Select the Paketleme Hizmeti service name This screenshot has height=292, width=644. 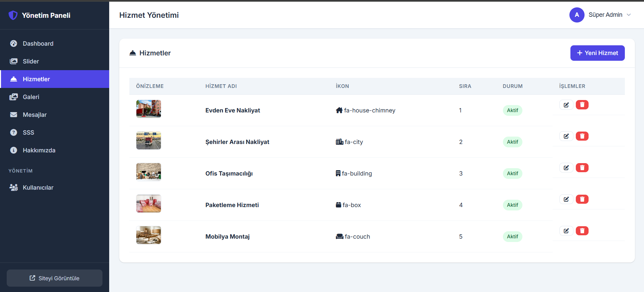(232, 205)
